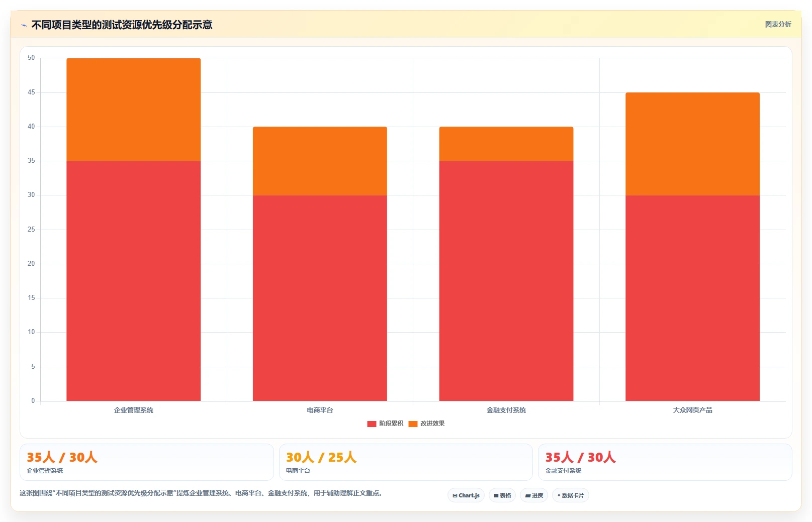Click the chart icon beside the title
This screenshot has width=812, height=522.
tap(24, 25)
